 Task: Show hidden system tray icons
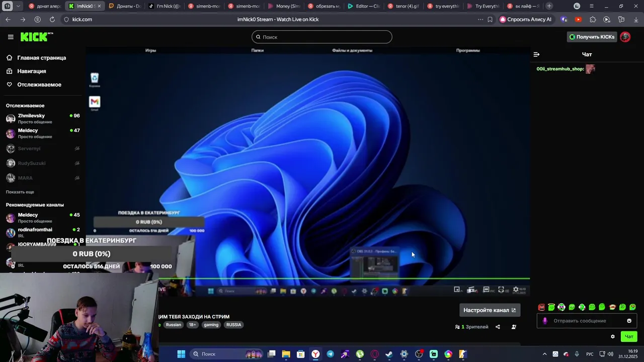[544, 354]
